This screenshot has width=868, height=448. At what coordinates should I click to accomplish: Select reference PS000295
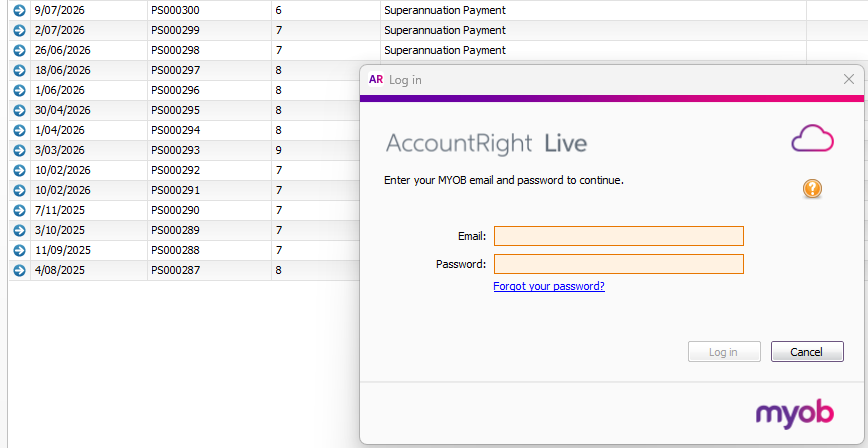pyautogui.click(x=175, y=110)
